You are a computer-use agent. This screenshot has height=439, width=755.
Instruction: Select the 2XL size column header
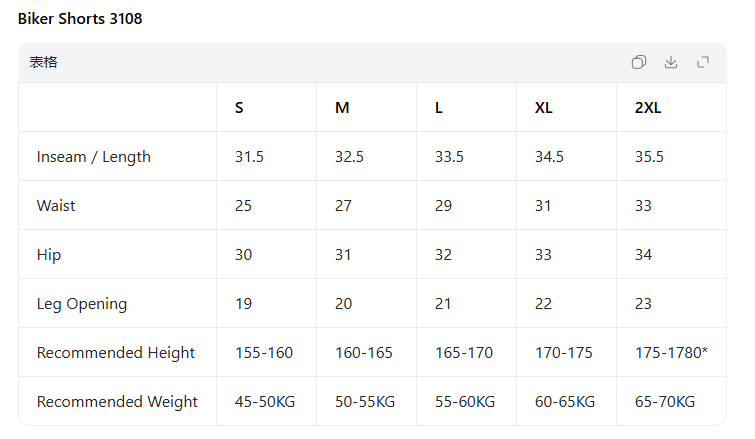pyautogui.click(x=648, y=108)
